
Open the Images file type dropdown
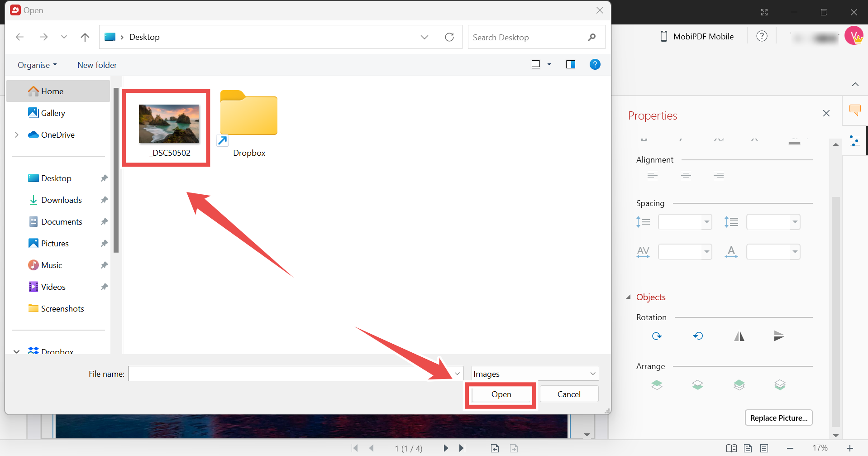[x=534, y=373]
